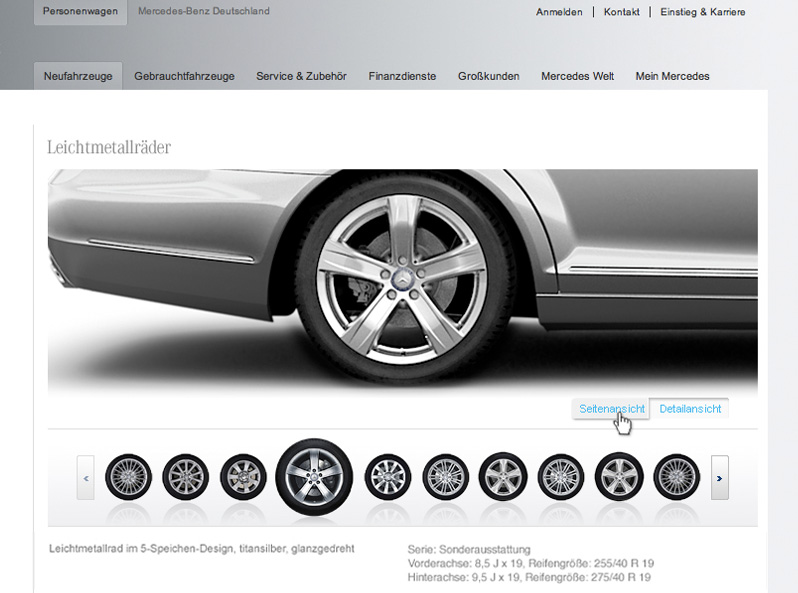This screenshot has width=798, height=593.
Task: Open Service & Zubehör menu
Action: [x=301, y=76]
